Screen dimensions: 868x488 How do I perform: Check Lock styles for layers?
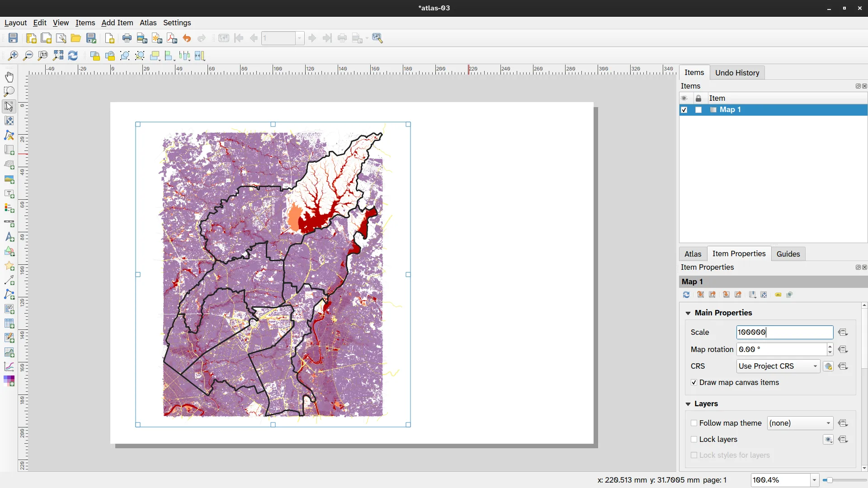pos(695,455)
